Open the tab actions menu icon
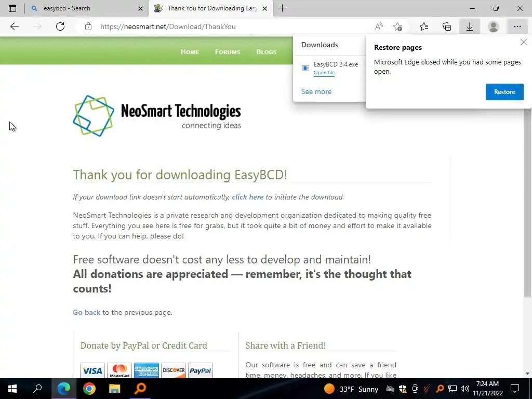532x399 pixels. [x=12, y=8]
